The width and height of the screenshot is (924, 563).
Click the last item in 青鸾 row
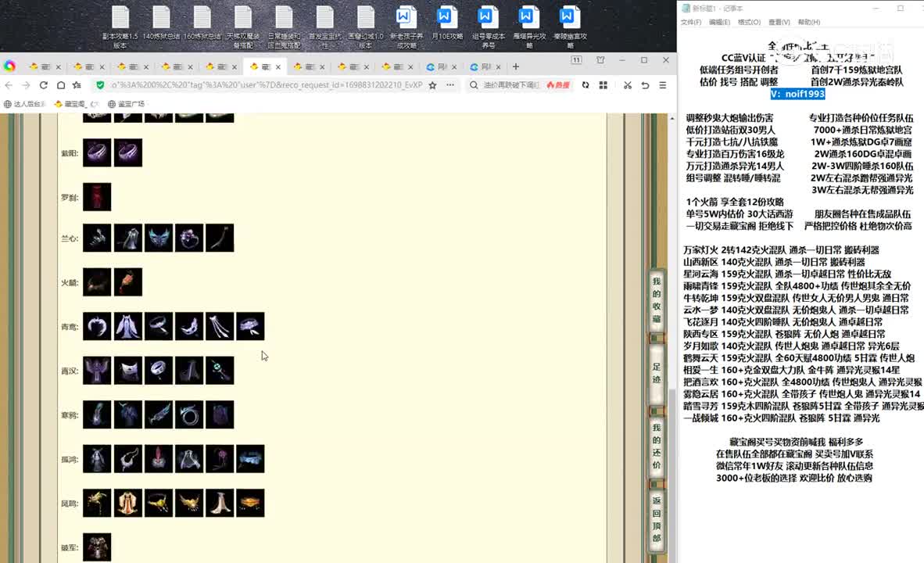tap(250, 327)
